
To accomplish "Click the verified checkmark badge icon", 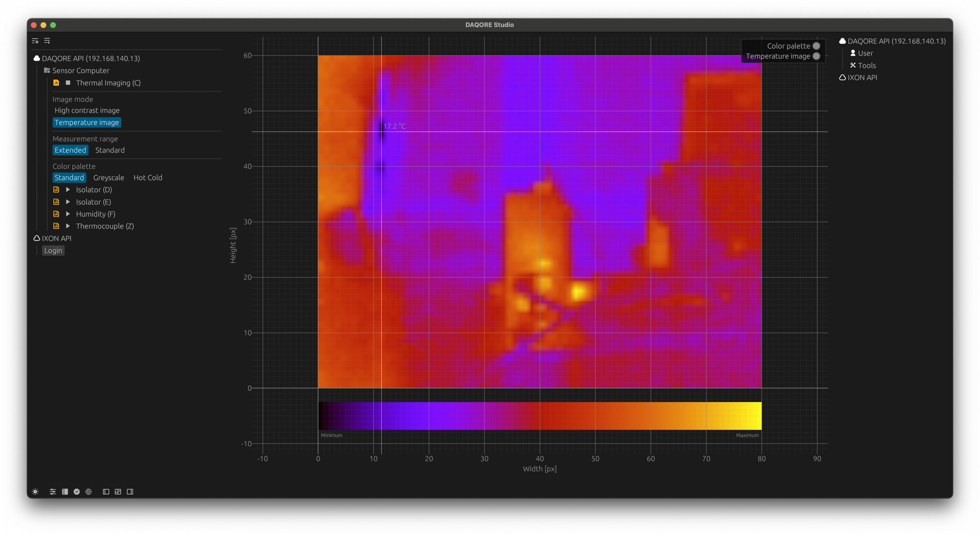I will (x=77, y=492).
